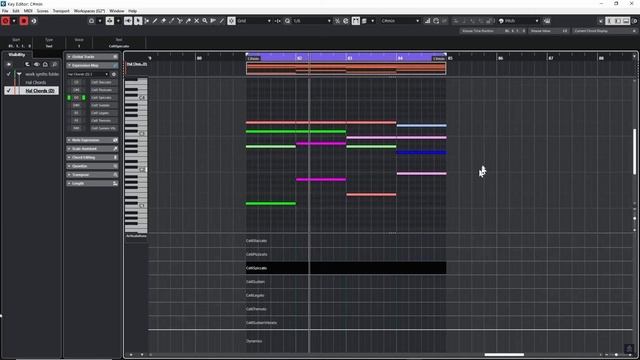Open the Transport menu
This screenshot has height=360, width=640.
[61, 11]
